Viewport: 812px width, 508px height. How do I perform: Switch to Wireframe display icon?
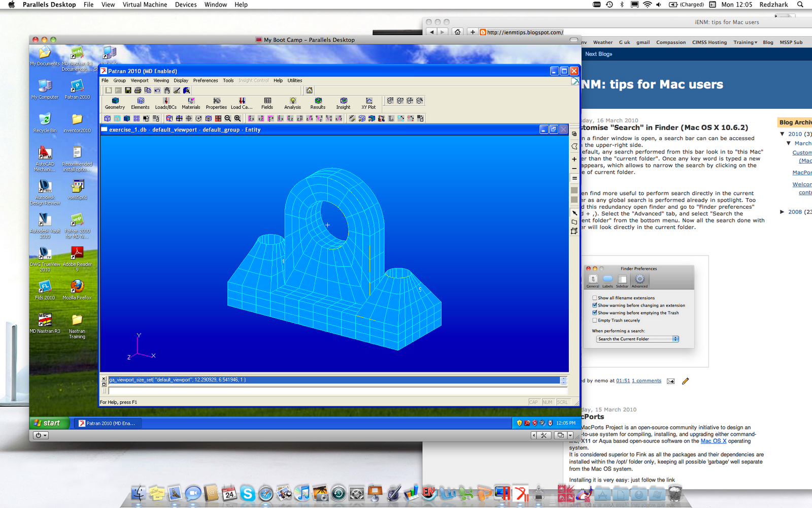click(108, 118)
